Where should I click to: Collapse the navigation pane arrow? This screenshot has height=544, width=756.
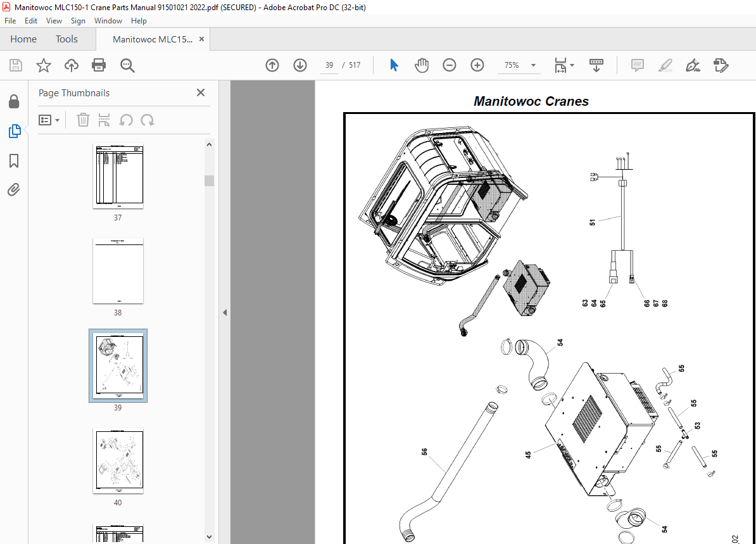click(225, 312)
